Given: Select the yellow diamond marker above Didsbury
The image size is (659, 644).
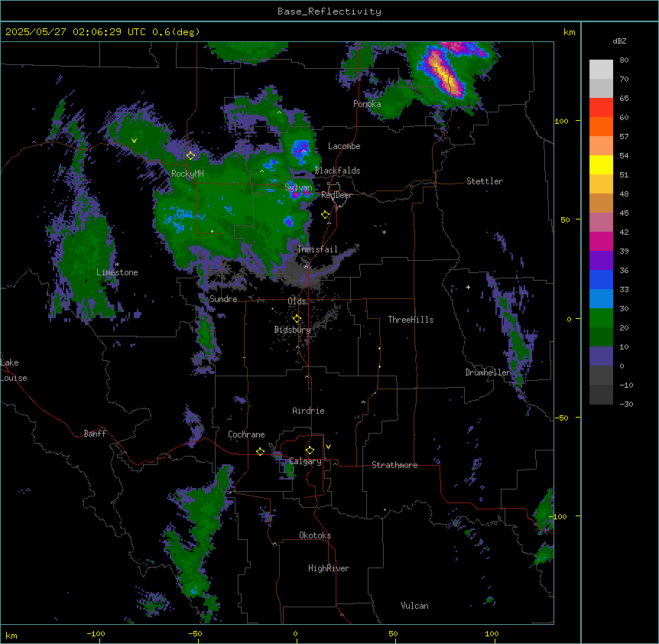Looking at the screenshot, I should click(x=297, y=319).
